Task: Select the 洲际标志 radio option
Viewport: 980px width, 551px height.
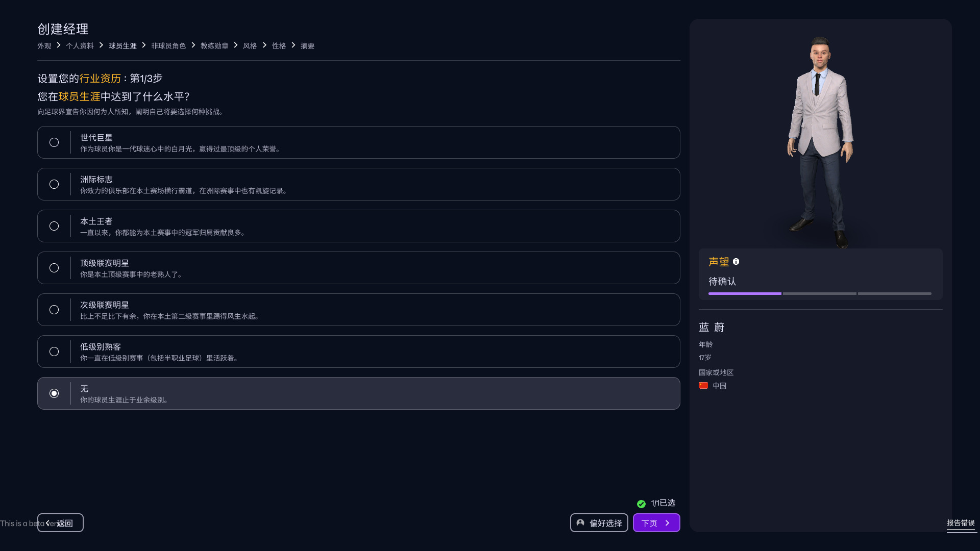Action: (x=54, y=184)
